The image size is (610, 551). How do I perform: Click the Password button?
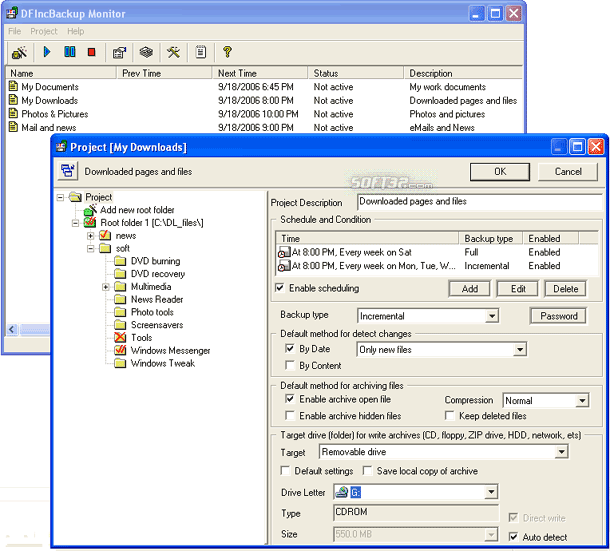coord(559,316)
